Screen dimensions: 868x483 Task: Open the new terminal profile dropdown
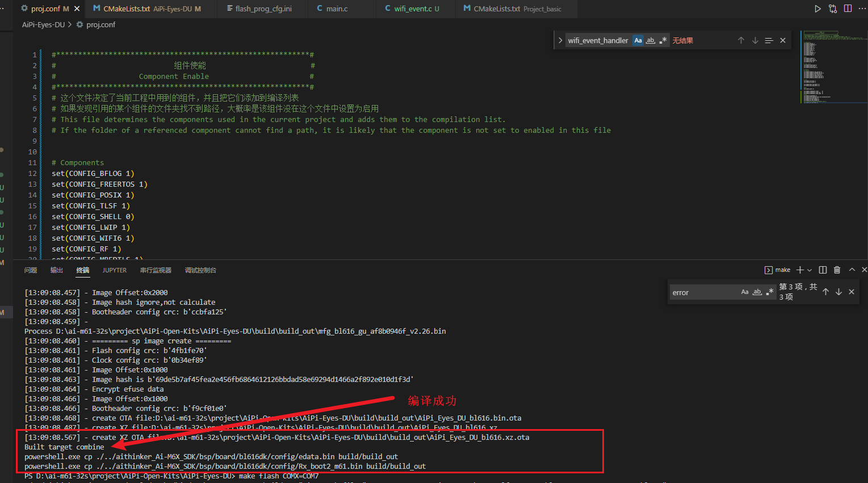pos(810,270)
